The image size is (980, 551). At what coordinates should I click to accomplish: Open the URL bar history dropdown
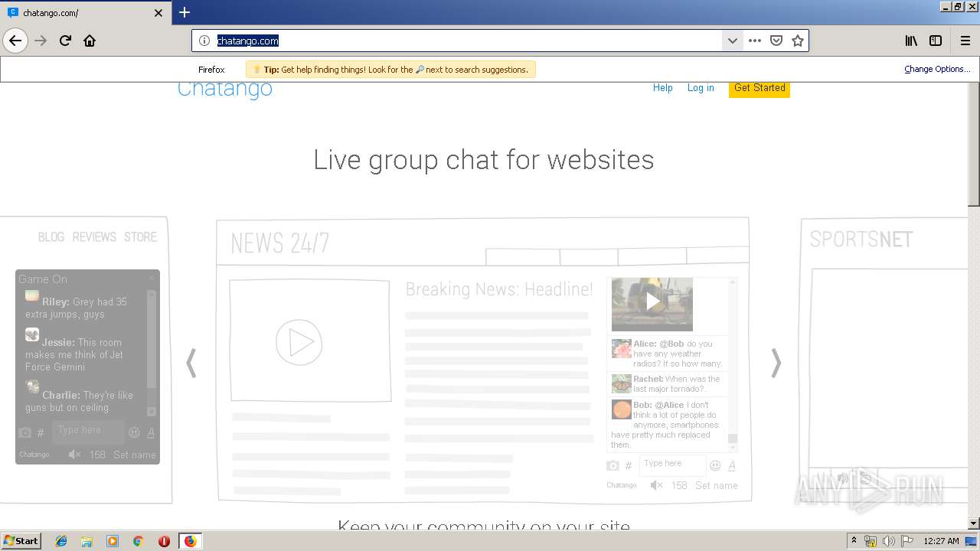(x=732, y=41)
